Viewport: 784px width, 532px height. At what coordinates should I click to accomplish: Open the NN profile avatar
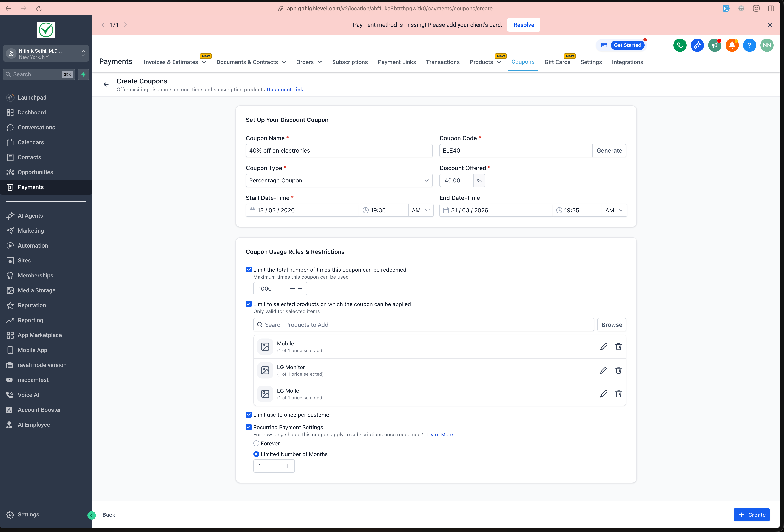(x=767, y=45)
